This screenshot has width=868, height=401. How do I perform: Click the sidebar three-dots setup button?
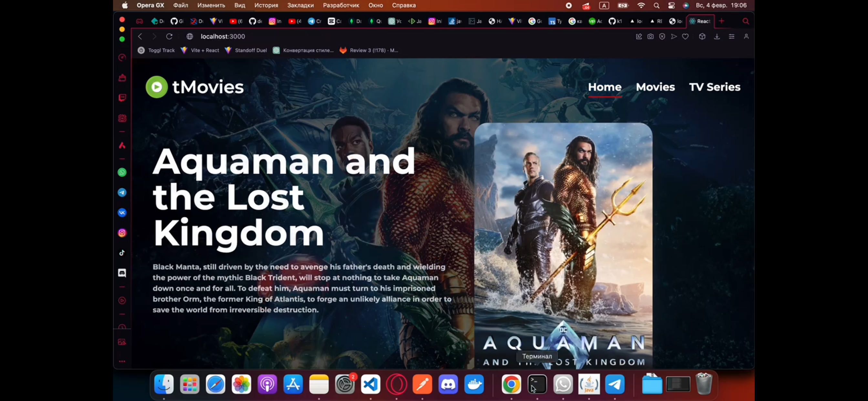coord(122,361)
